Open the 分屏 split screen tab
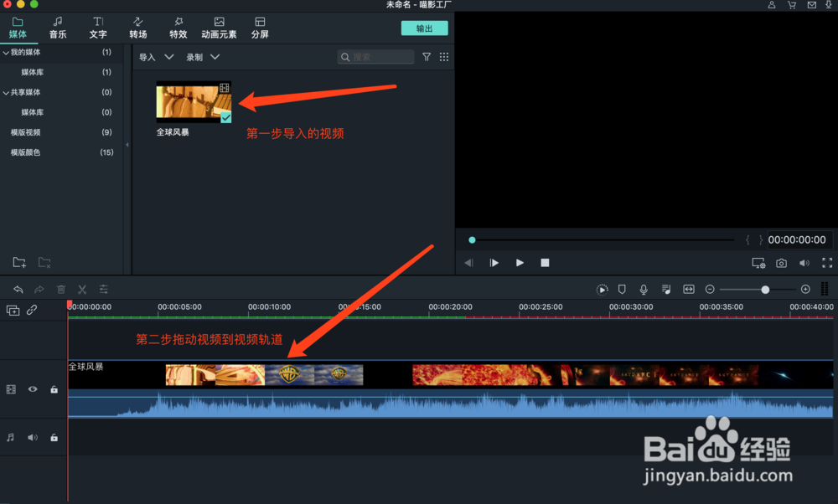838x504 pixels. pos(260,28)
